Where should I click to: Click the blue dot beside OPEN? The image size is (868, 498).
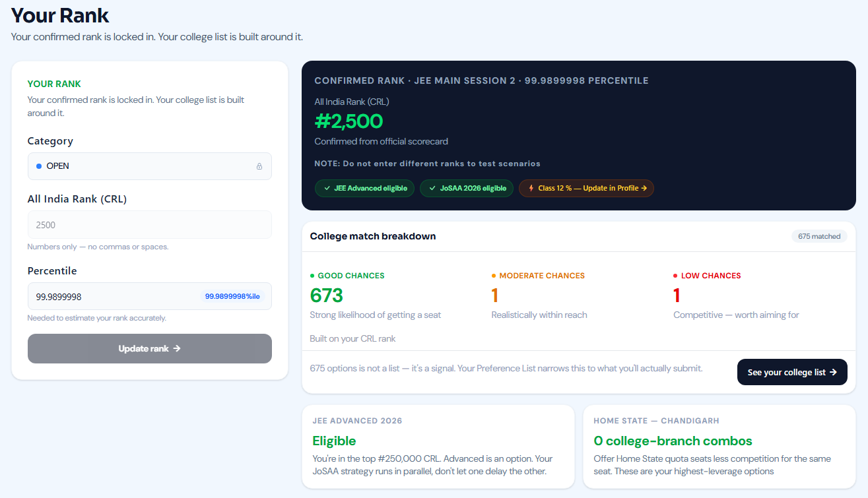pos(39,166)
